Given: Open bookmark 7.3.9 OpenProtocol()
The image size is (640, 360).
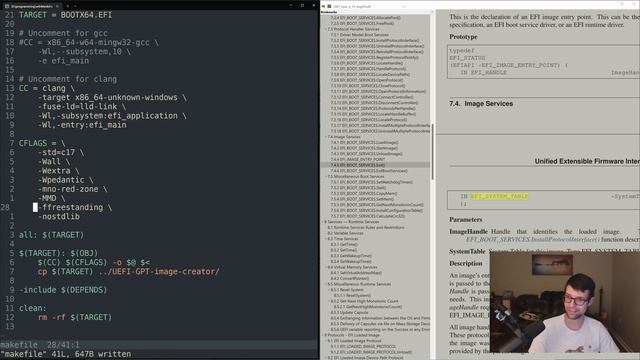Looking at the screenshot, I should [367, 80].
